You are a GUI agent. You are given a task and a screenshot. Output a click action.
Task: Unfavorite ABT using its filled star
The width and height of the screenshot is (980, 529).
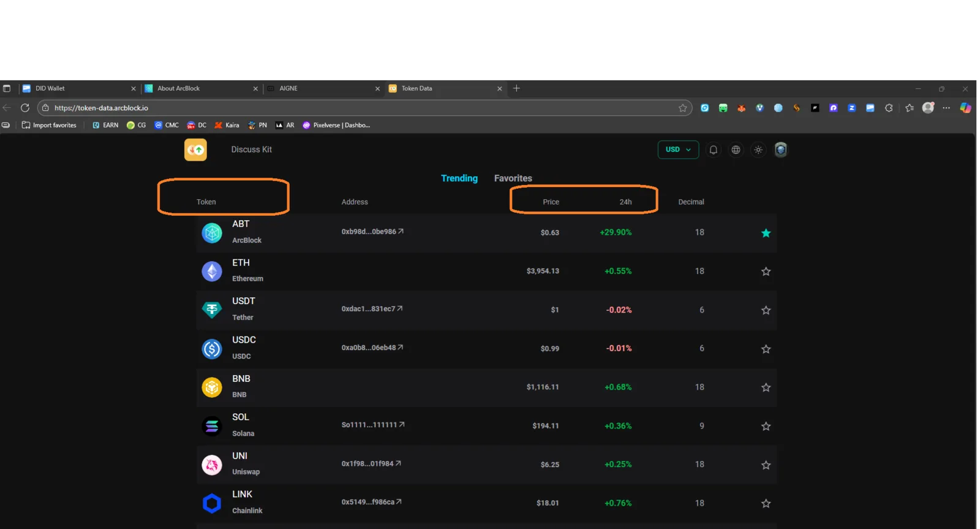tap(766, 233)
